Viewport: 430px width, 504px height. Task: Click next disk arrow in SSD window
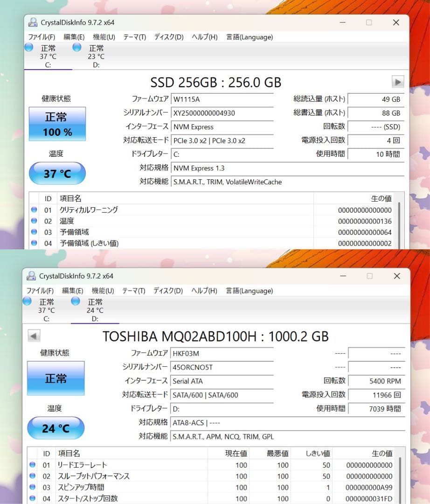pyautogui.click(x=397, y=82)
